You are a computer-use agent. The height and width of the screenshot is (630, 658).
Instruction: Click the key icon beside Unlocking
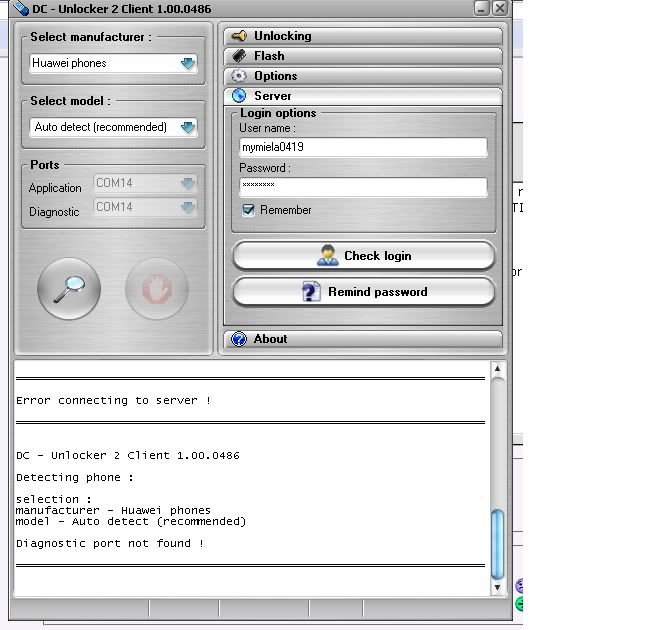click(x=239, y=36)
